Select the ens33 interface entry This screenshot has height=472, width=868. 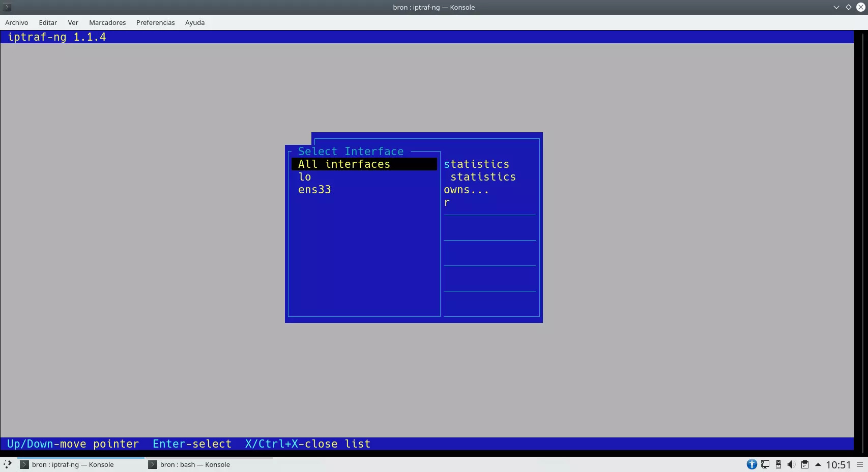(314, 190)
